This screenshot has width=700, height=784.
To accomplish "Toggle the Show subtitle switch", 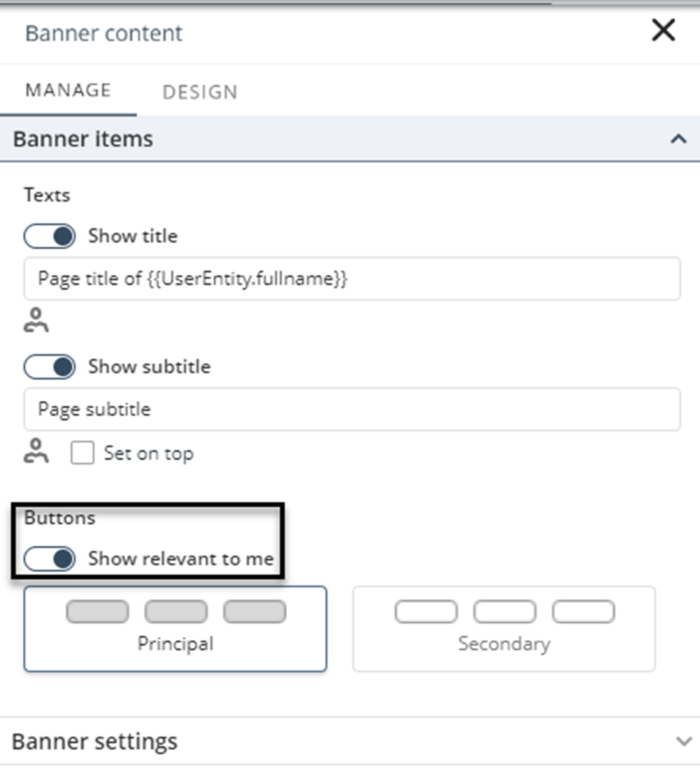I will tap(50, 366).
